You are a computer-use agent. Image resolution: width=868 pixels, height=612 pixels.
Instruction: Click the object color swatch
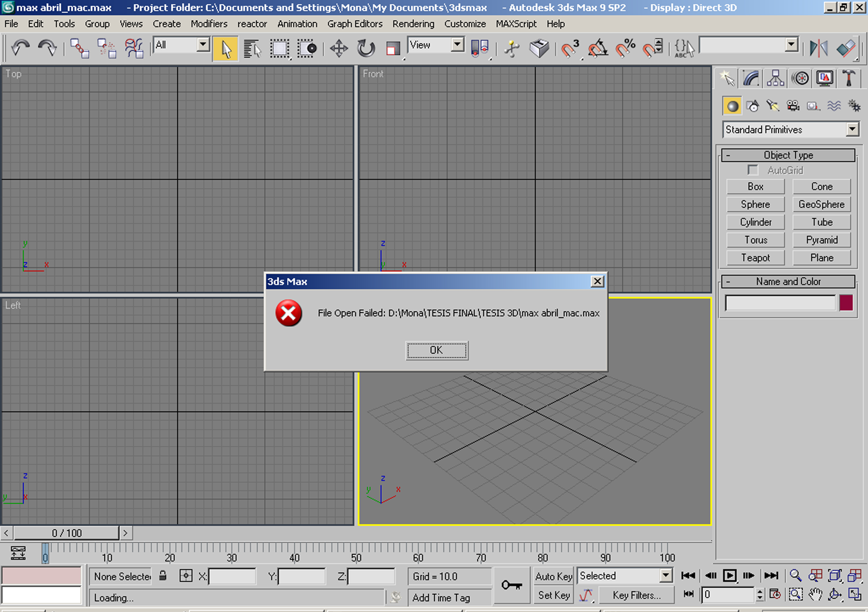(x=846, y=303)
